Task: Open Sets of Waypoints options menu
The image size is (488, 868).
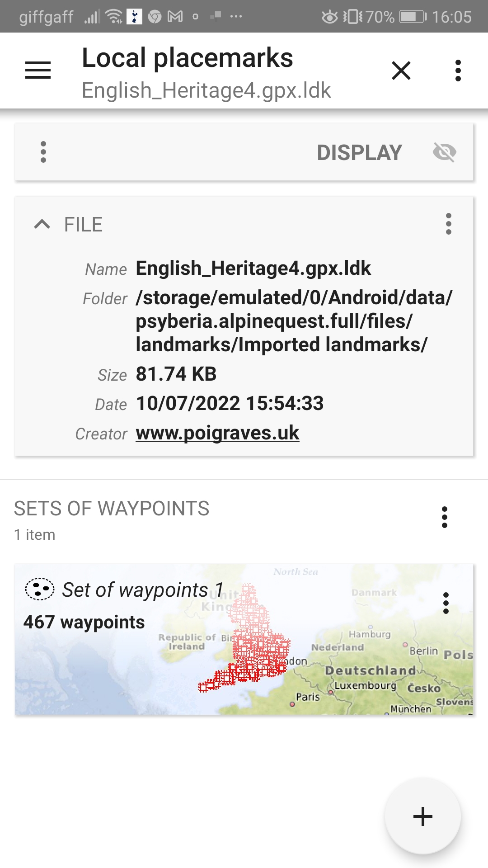Action: point(445,517)
